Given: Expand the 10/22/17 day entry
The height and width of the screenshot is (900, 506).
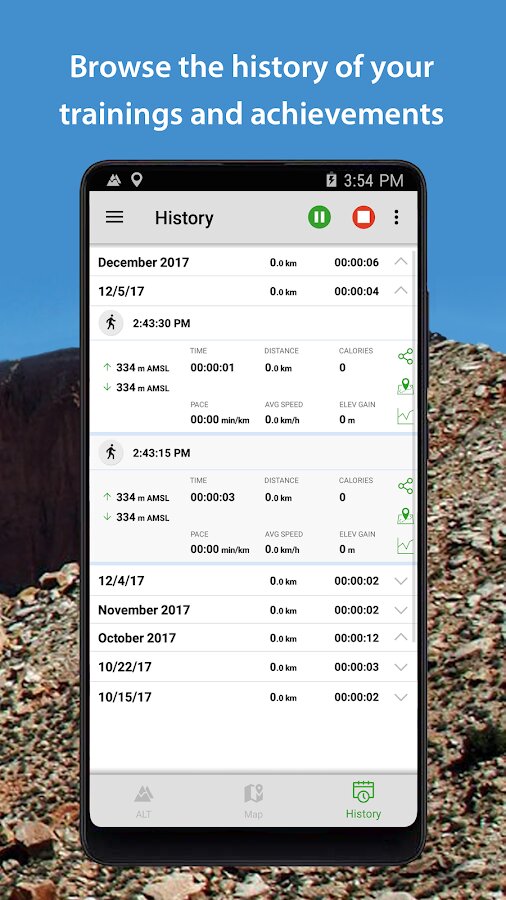Looking at the screenshot, I should coord(401,667).
